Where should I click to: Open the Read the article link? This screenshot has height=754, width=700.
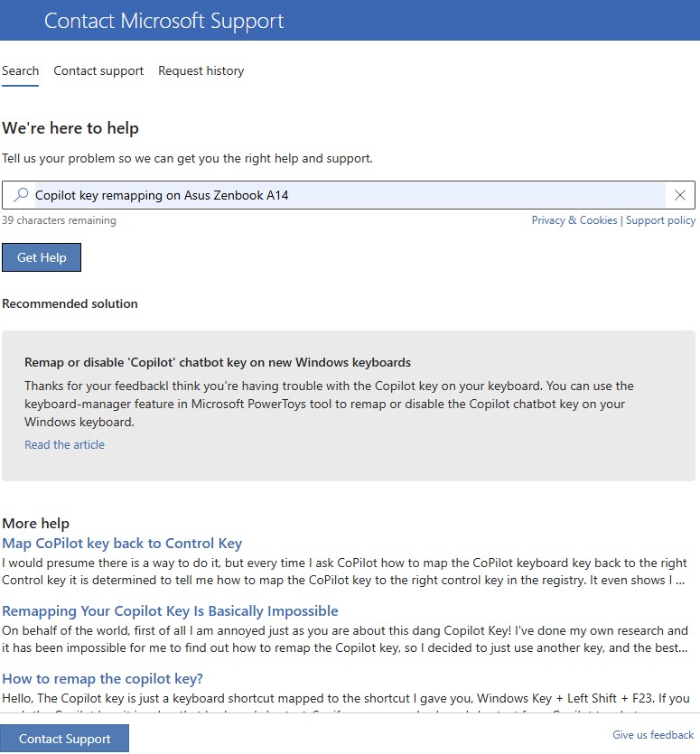click(64, 445)
